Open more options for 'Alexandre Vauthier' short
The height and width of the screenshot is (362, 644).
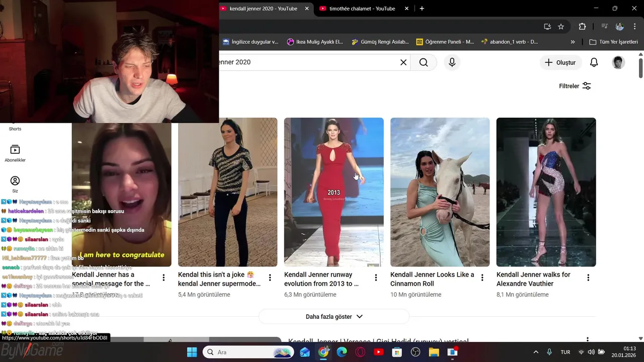[588, 278]
